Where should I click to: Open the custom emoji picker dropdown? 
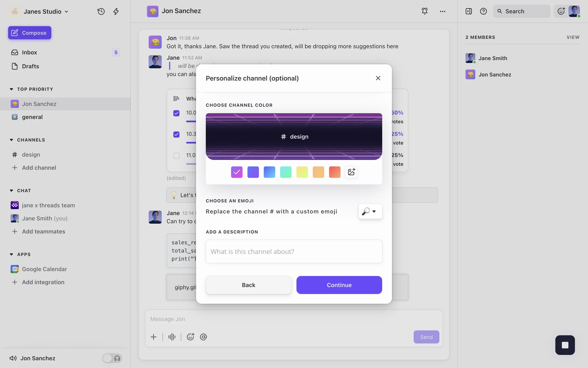point(370,211)
